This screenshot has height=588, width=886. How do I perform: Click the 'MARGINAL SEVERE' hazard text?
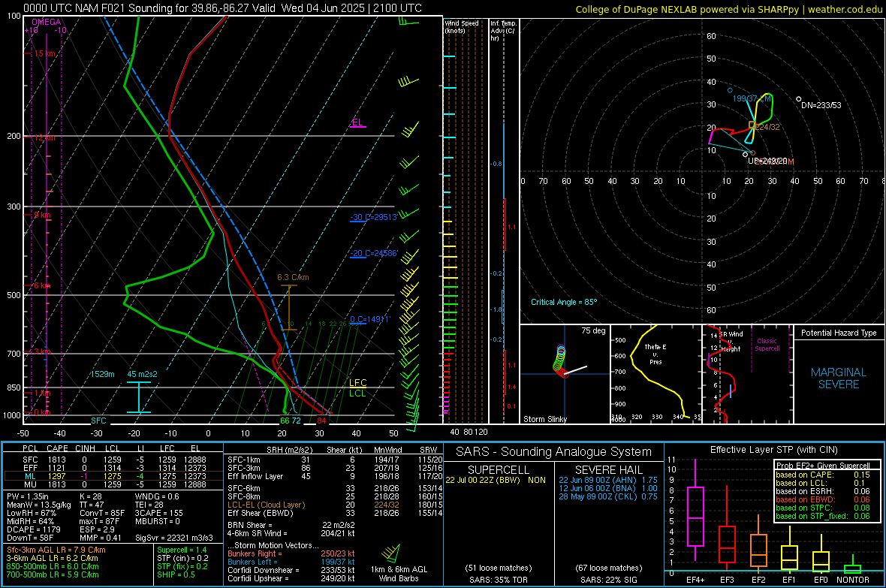[x=839, y=378]
